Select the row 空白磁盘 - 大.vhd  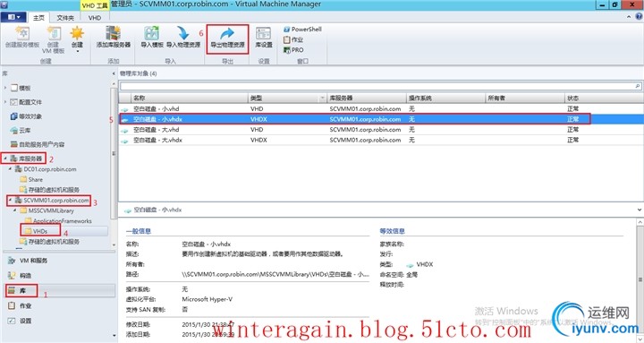point(381,130)
